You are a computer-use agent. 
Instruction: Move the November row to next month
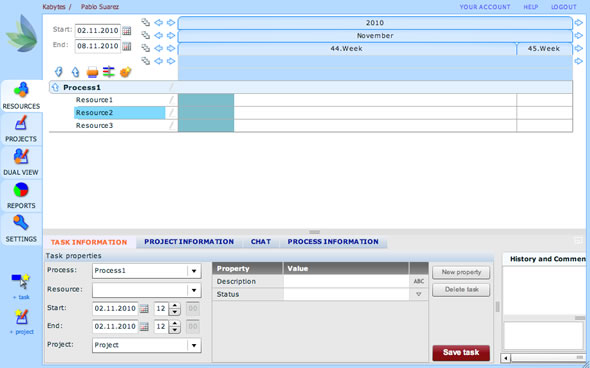[171, 35]
